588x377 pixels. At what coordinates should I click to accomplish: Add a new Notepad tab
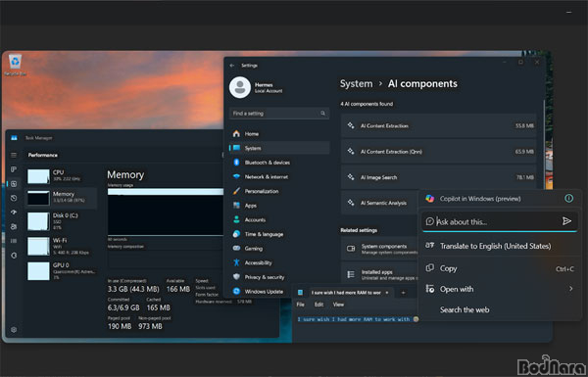[403, 293]
